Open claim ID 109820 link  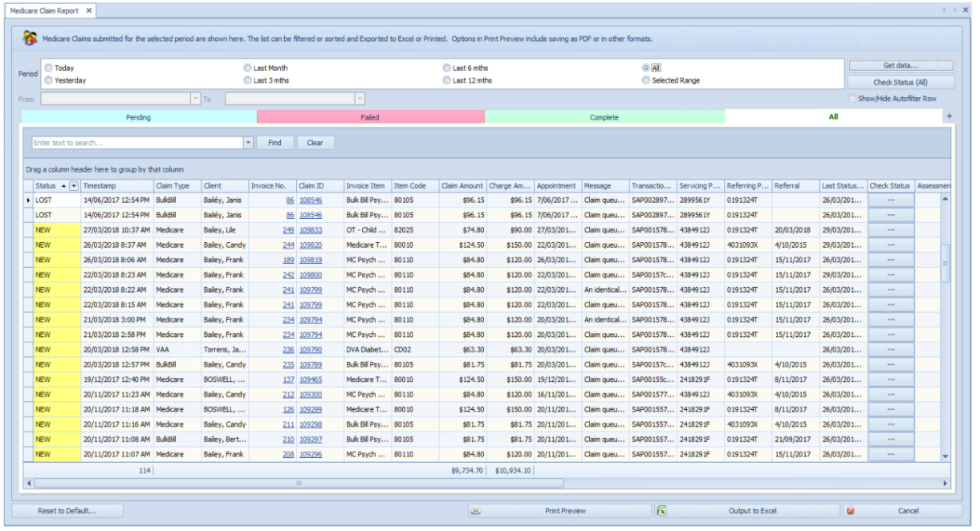[311, 245]
